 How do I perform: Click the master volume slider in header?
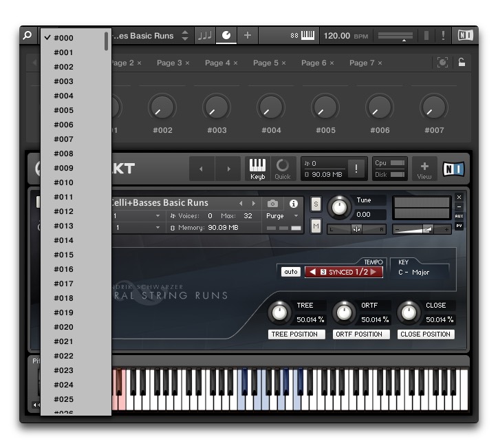coord(396,36)
